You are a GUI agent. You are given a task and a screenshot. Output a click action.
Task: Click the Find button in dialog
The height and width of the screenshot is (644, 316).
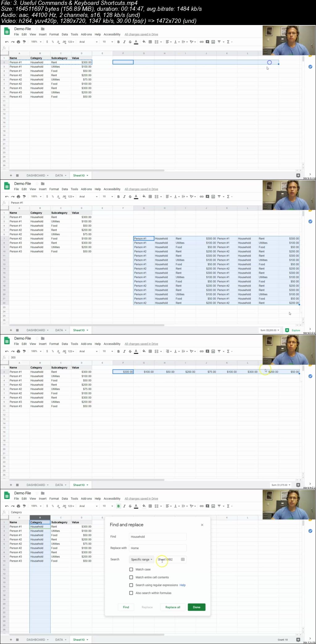tap(126, 607)
